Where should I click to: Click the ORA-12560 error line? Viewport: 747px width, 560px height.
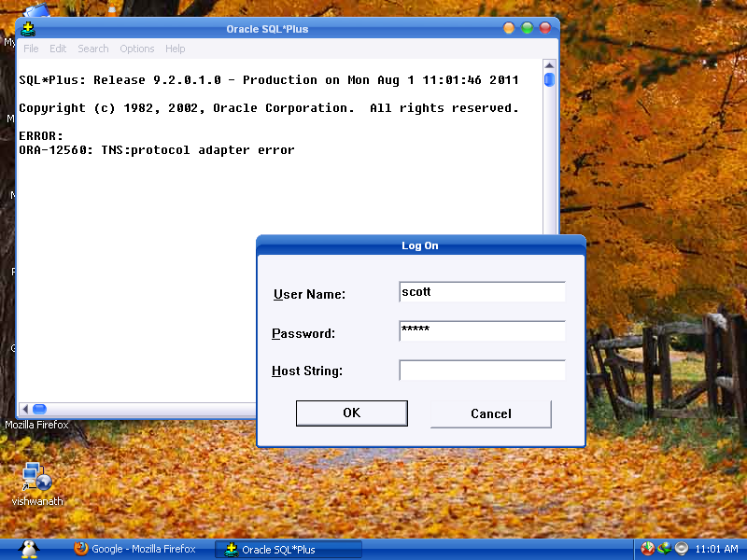157,150
